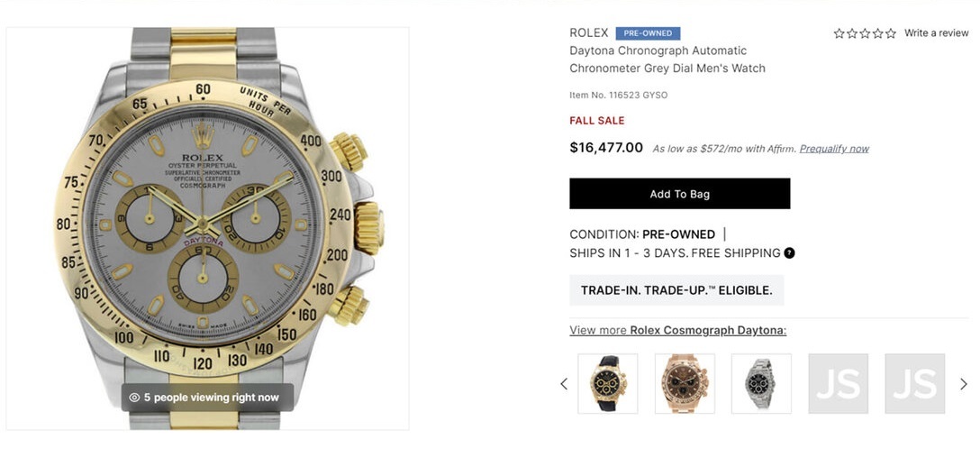Click the free shipping help question icon
Image resolution: width=980 pixels, height=467 pixels.
coord(789,253)
